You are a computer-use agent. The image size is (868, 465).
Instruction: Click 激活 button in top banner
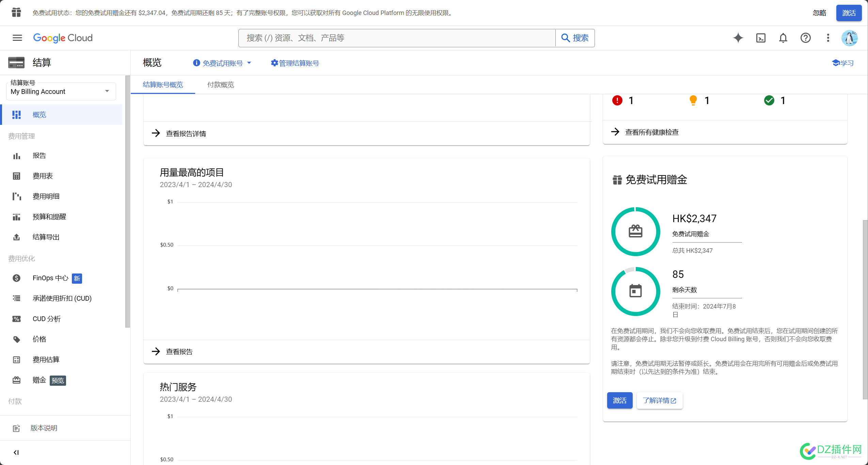(x=849, y=13)
